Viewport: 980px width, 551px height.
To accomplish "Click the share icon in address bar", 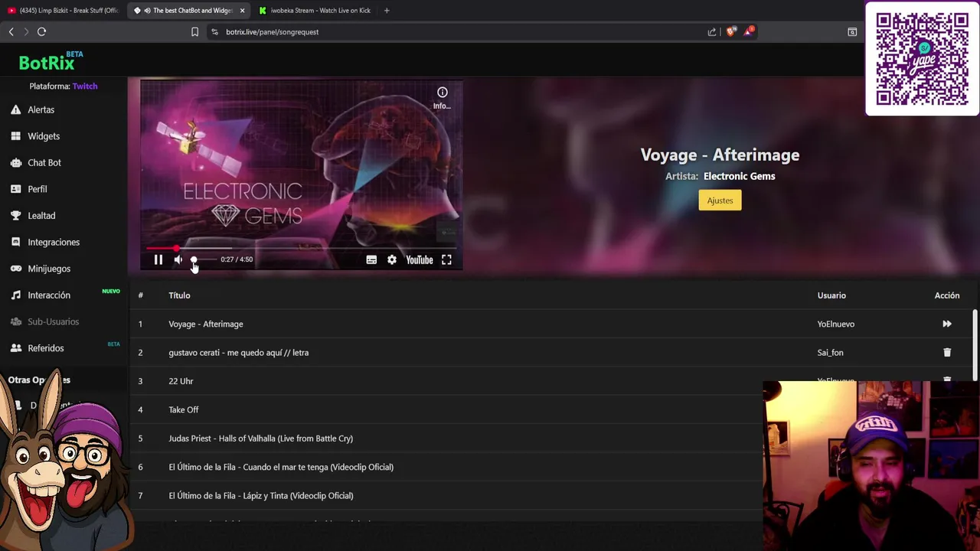I will point(712,32).
